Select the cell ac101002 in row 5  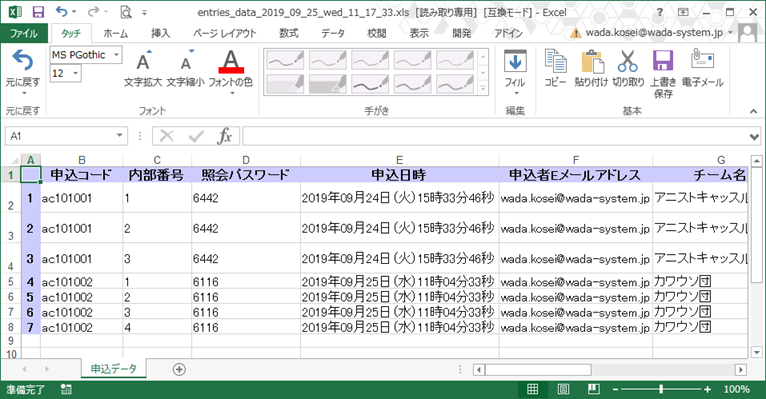click(x=81, y=282)
